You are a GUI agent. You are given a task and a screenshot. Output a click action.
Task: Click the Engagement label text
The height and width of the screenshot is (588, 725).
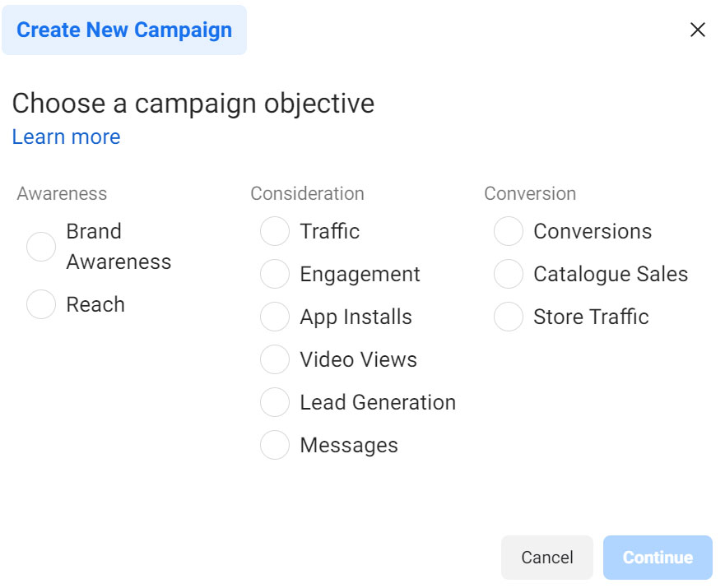[x=360, y=275]
